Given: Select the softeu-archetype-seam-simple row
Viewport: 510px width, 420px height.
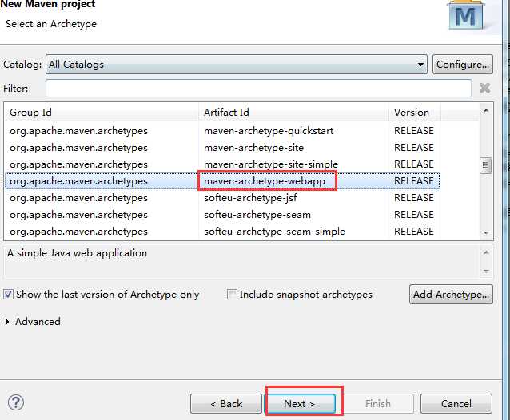Looking at the screenshot, I should (x=223, y=232).
